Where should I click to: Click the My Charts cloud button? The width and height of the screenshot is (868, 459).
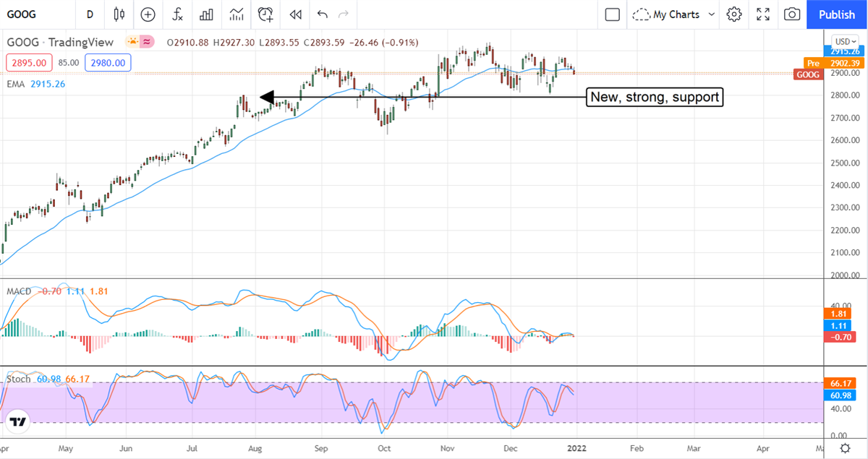[x=666, y=14]
